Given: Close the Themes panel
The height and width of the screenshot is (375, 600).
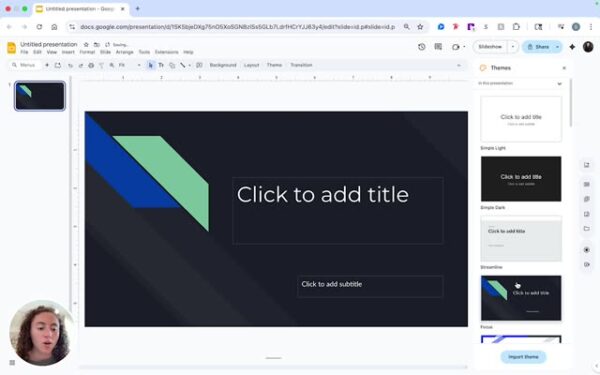Looking at the screenshot, I should [x=564, y=68].
